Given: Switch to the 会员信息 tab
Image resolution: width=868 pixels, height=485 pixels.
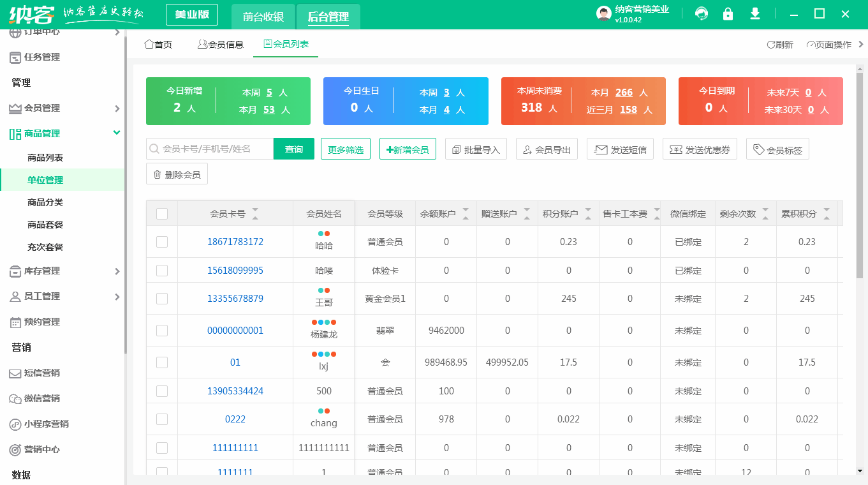Looking at the screenshot, I should click(221, 45).
